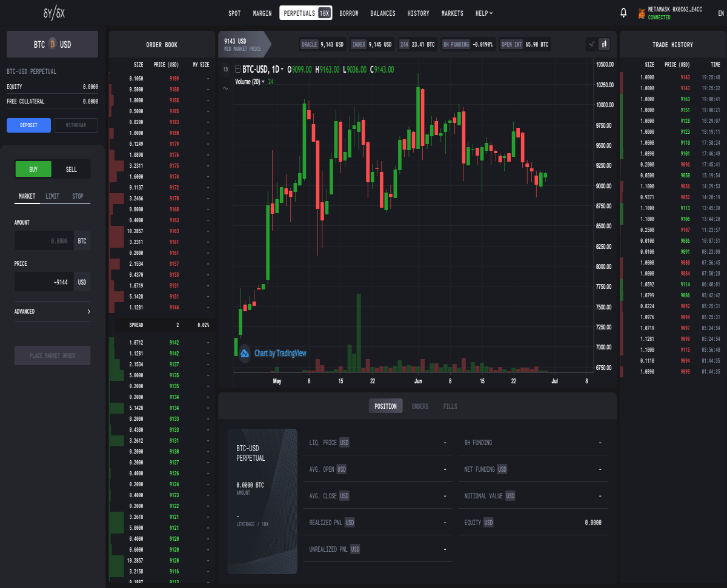Switch to the LIMIT order tab
Screen dimensions: 727x588
53,196
